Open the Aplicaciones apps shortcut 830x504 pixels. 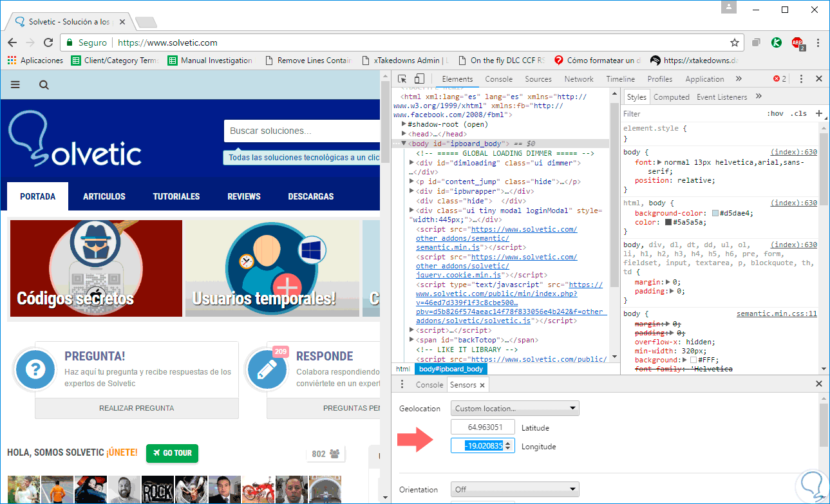[x=35, y=61]
